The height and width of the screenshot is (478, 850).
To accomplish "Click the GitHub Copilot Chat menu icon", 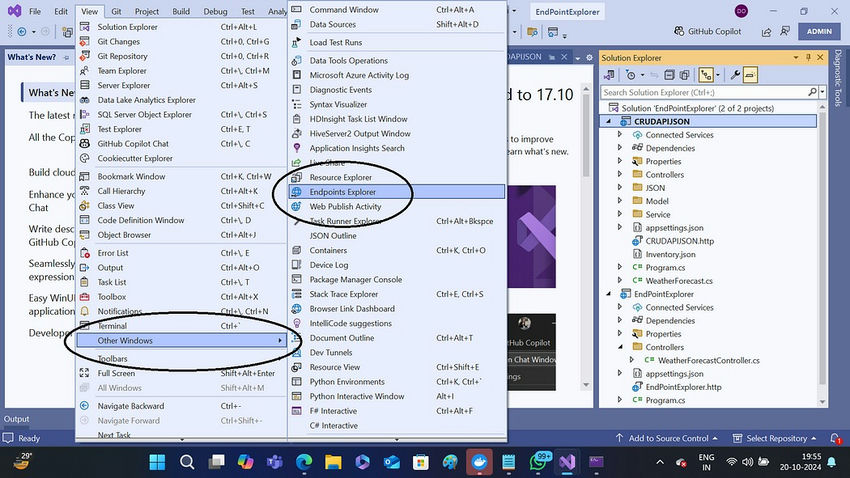I will click(x=85, y=144).
